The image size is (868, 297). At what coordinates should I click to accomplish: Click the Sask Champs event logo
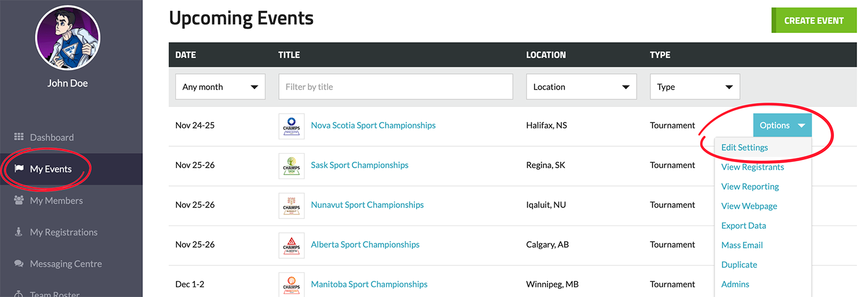tap(291, 166)
